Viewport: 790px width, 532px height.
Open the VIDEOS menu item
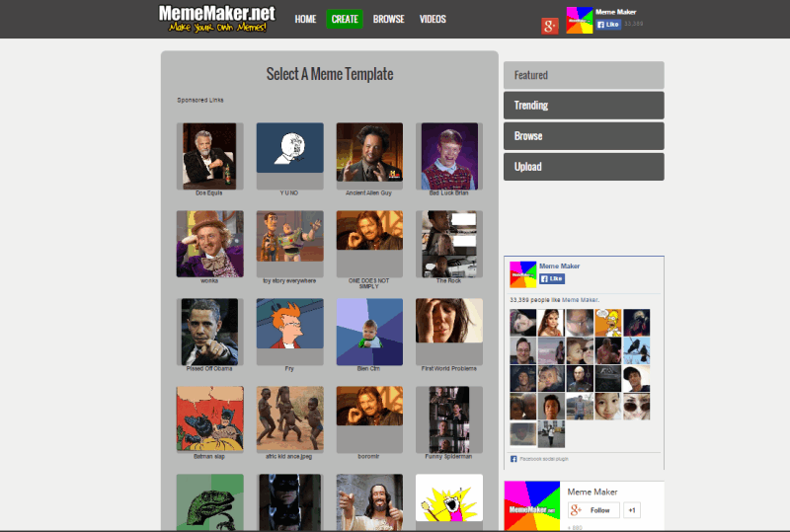pyautogui.click(x=433, y=19)
